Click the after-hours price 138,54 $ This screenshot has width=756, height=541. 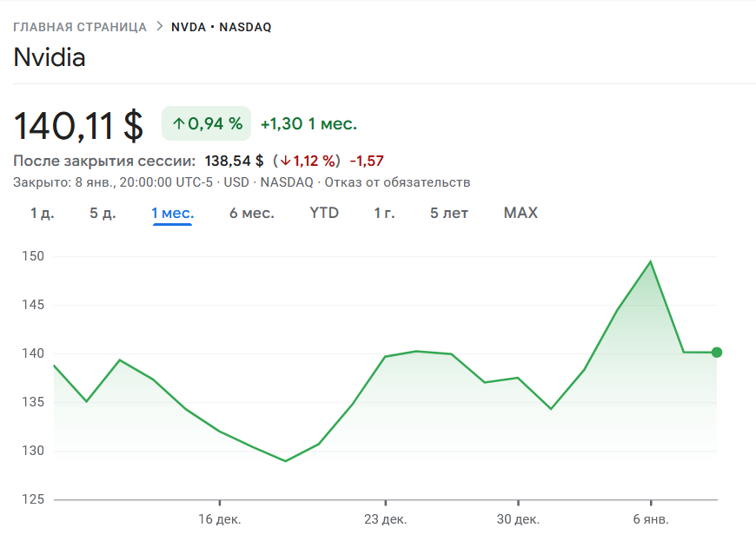[234, 161]
